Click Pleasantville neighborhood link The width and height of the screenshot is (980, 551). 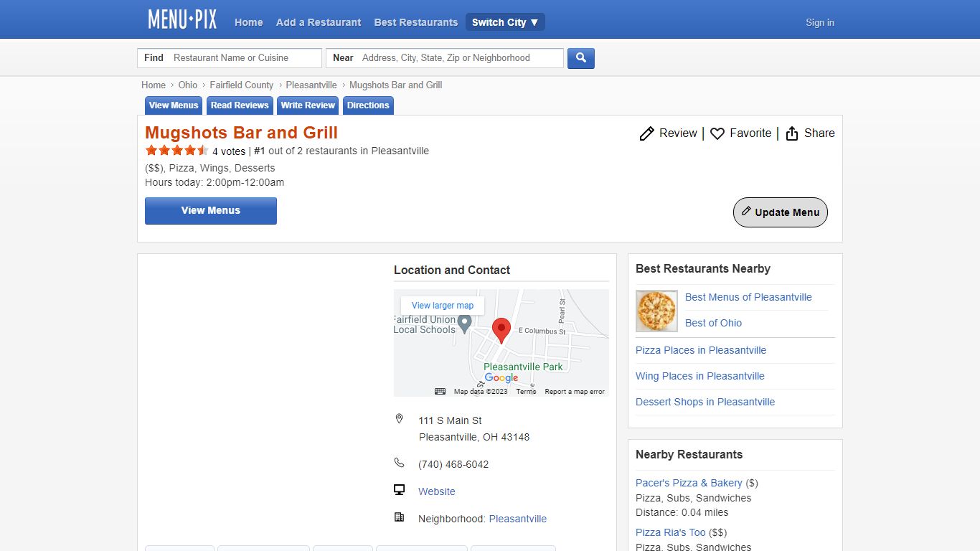point(518,519)
